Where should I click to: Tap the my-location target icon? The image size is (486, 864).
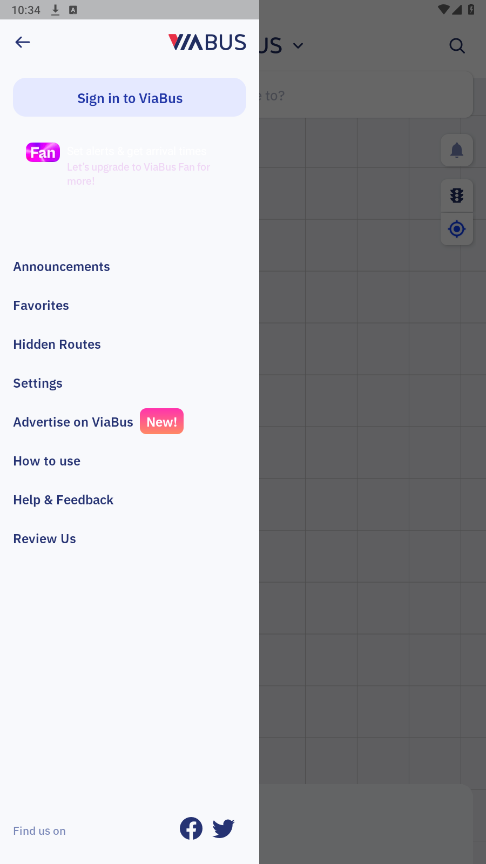tap(457, 229)
